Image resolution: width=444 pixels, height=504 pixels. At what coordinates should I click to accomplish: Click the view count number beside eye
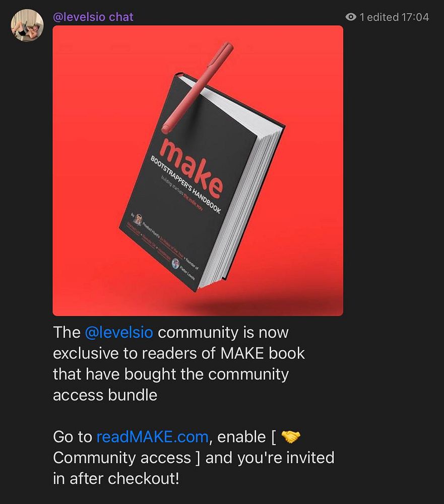(x=362, y=17)
